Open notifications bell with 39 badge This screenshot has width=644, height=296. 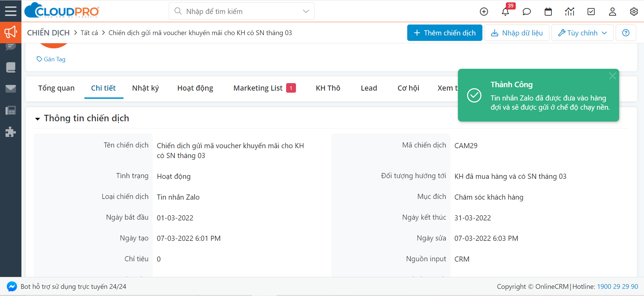tap(506, 12)
